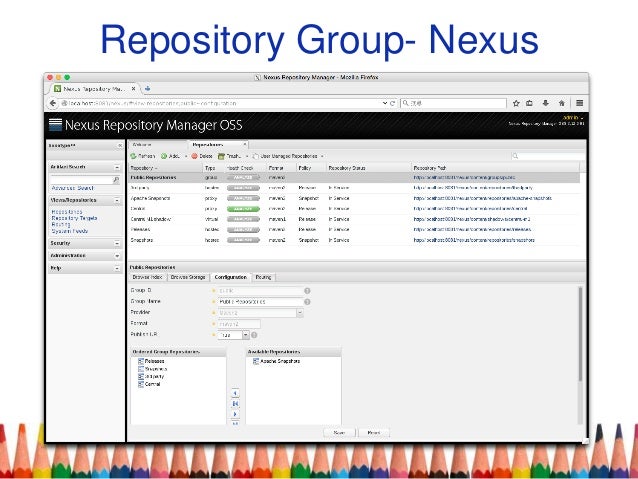638x479 pixels.
Task: Open User Managed Repositories dropdown
Action: [x=288, y=156]
